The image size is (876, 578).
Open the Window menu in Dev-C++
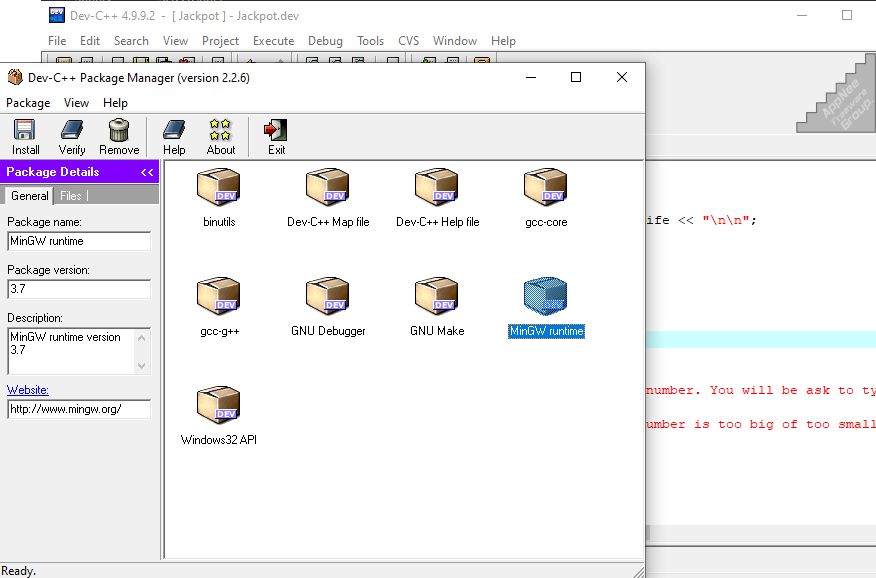click(x=455, y=41)
